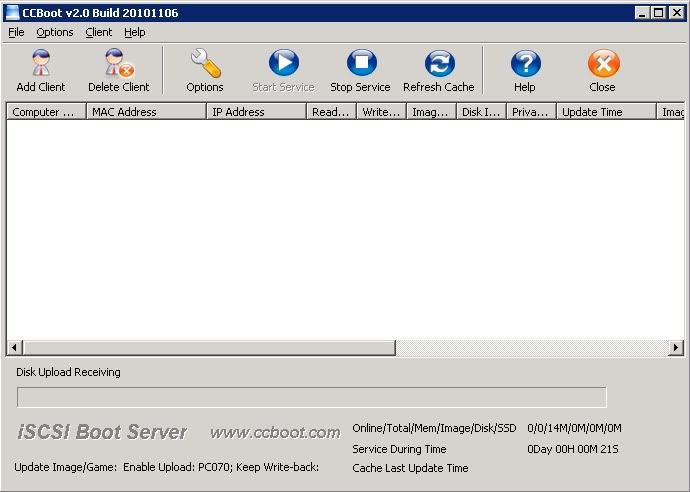
Task: Click the CCBoot title bar app icon
Action: click(12, 13)
